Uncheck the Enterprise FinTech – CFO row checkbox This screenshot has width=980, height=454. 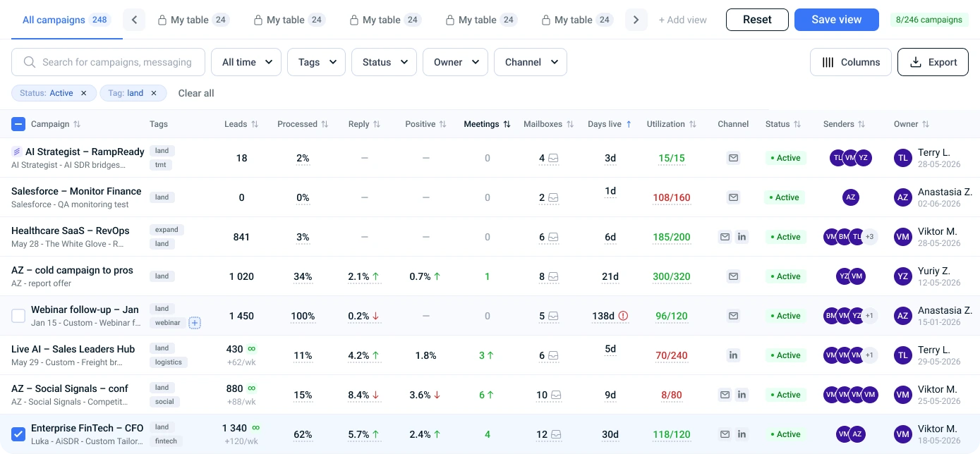[x=18, y=434]
